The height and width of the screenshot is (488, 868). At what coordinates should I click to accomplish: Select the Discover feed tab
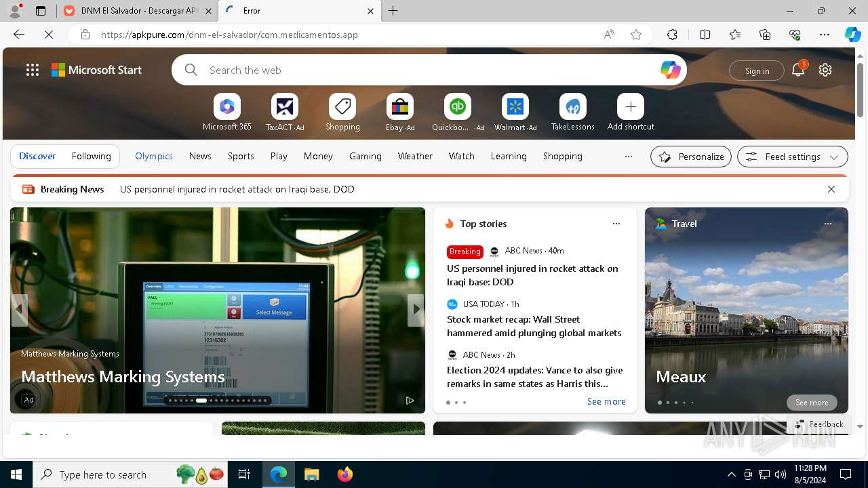[37, 156]
